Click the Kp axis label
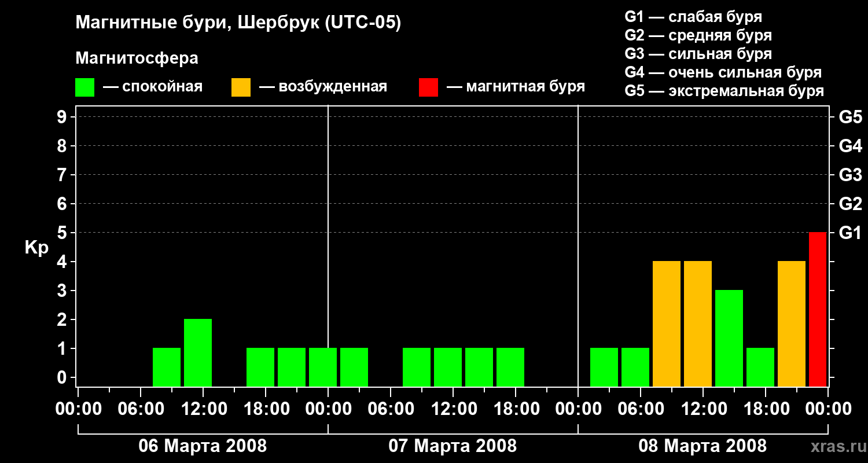Viewport: 868px width, 463px height. 36,248
